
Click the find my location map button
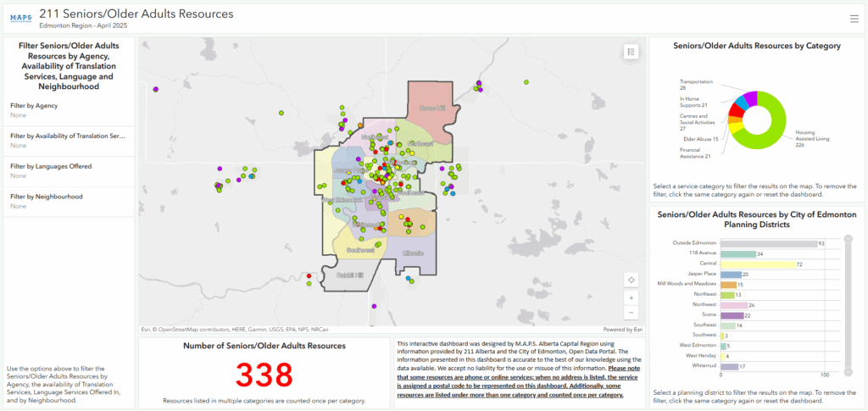pos(631,280)
